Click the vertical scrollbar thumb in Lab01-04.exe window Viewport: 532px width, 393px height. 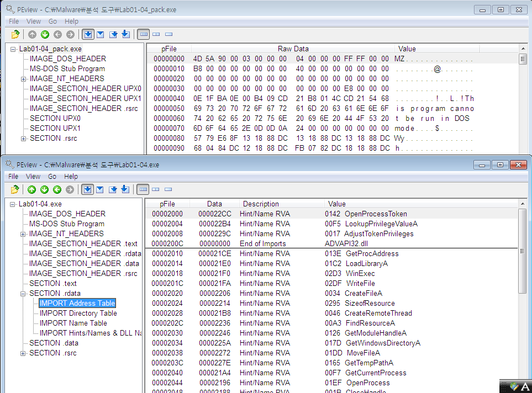522,251
